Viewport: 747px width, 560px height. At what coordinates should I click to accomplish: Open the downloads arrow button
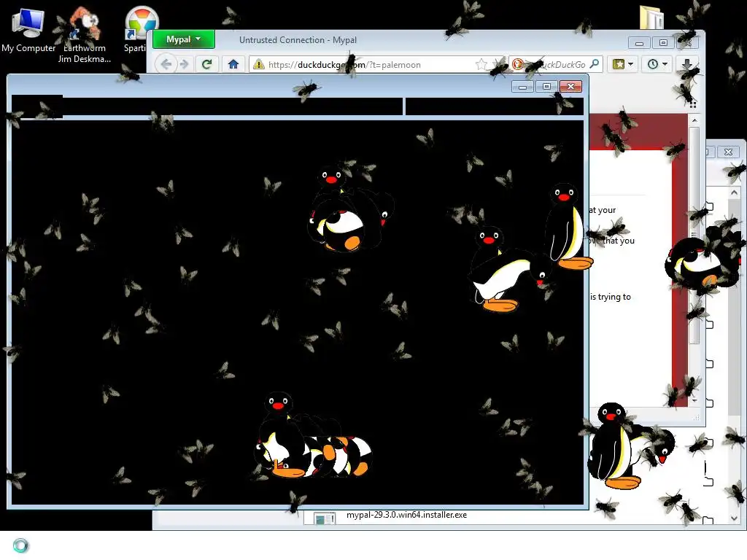point(687,64)
